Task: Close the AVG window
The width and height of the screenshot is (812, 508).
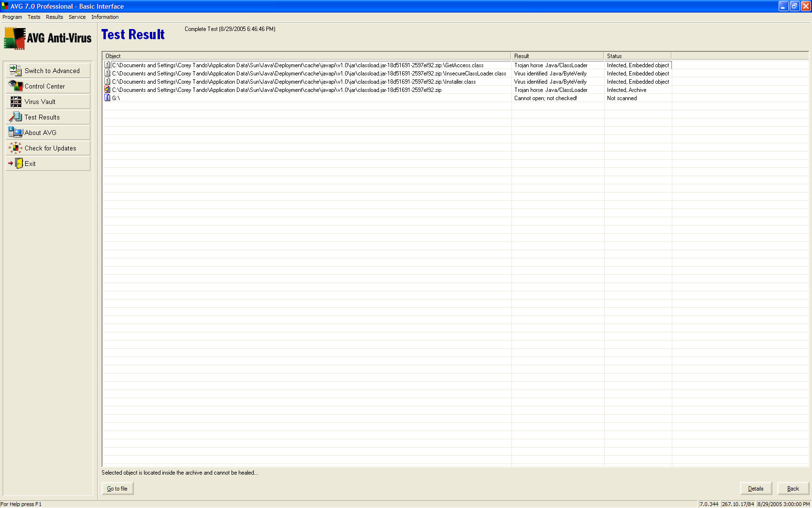Action: 806,6
